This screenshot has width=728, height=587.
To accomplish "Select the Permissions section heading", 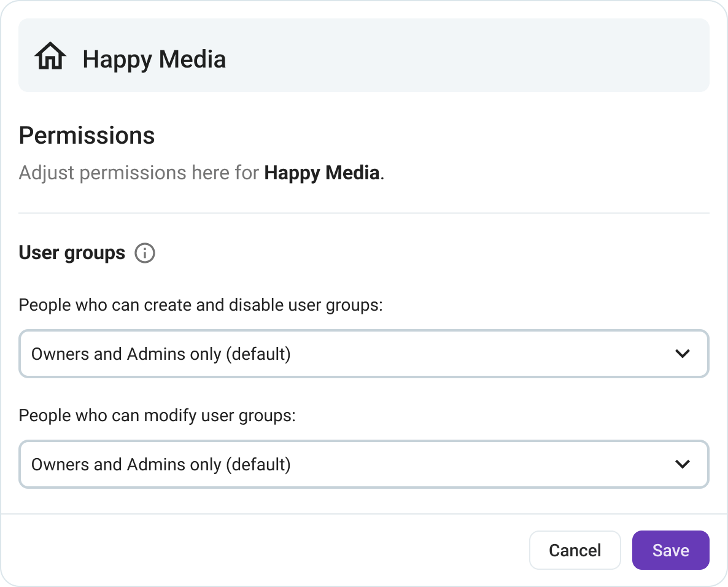I will point(86,135).
